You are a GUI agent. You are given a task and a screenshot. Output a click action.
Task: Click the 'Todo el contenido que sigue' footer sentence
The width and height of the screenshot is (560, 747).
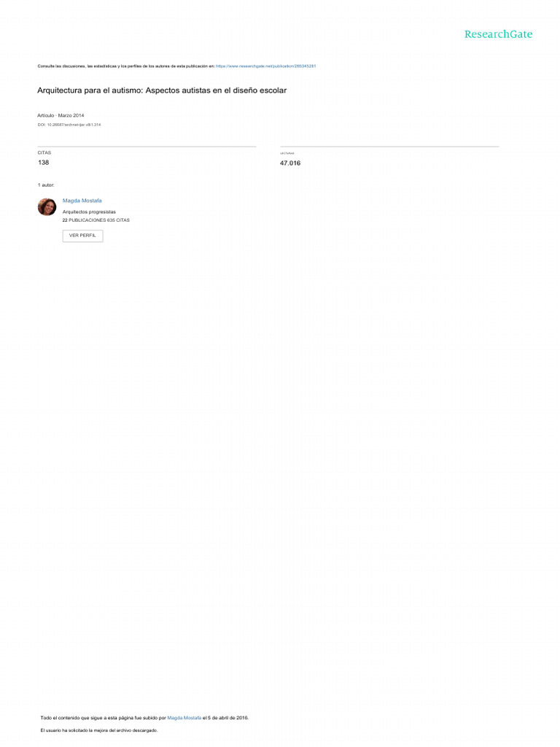[x=144, y=718]
